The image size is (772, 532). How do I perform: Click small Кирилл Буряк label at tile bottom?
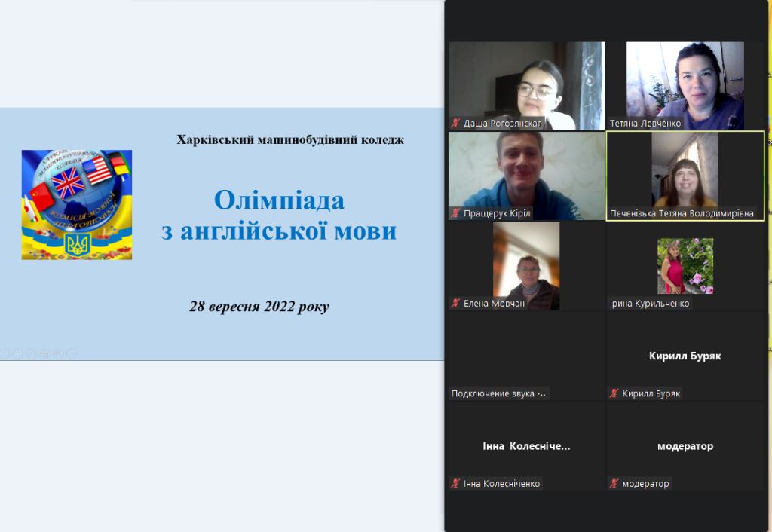pos(651,393)
